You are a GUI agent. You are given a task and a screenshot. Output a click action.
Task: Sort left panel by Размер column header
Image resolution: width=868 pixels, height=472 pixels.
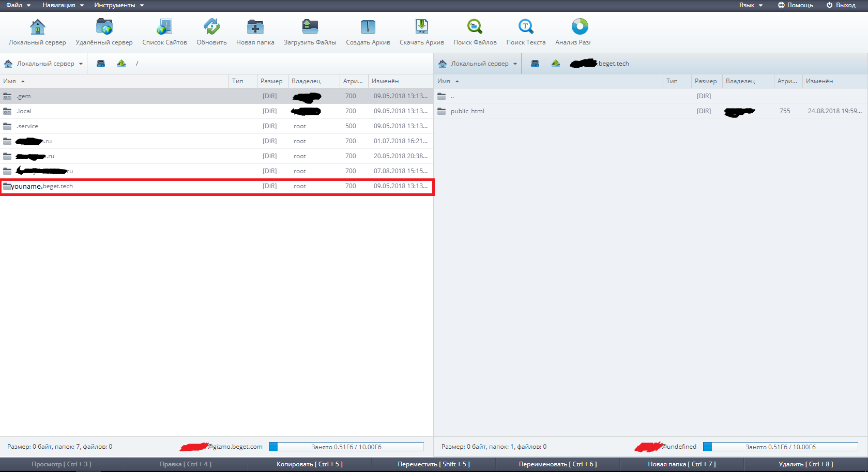271,81
